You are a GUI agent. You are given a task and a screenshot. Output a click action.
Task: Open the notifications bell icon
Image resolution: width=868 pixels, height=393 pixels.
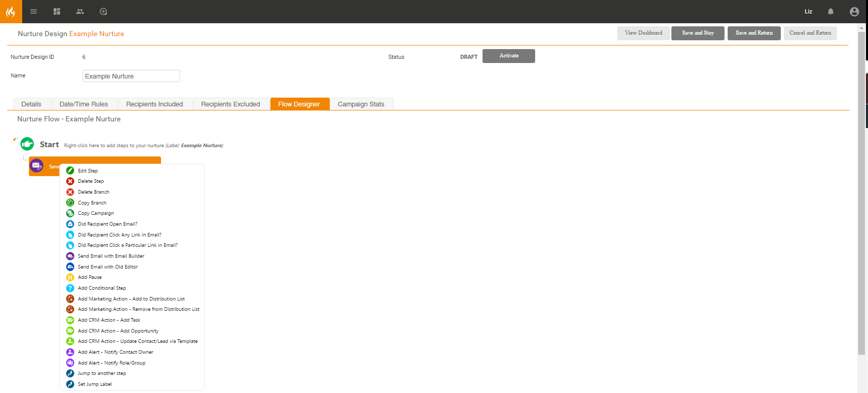[830, 11]
